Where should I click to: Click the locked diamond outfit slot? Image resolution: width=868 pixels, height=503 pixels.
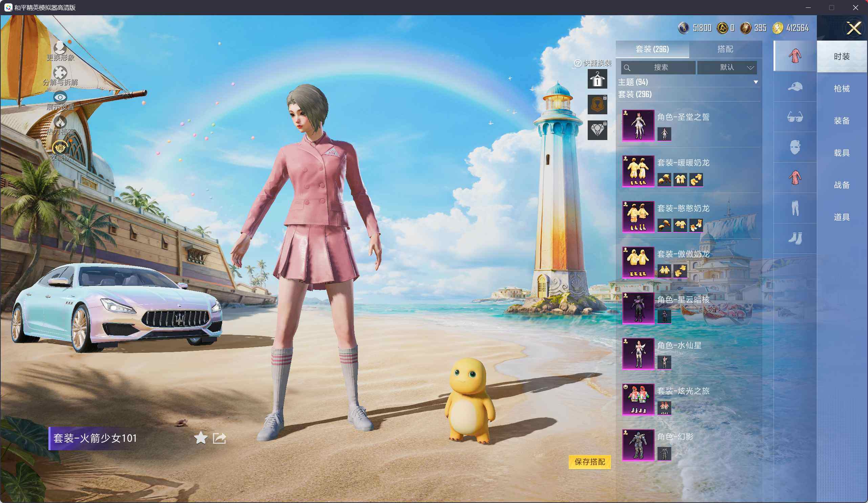coord(597,130)
